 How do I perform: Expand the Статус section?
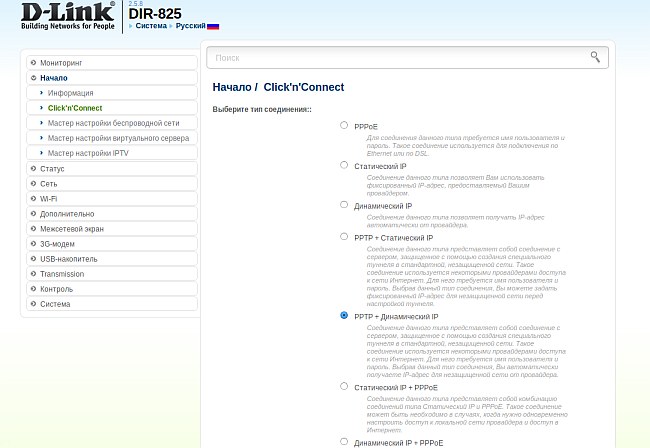[x=112, y=169]
